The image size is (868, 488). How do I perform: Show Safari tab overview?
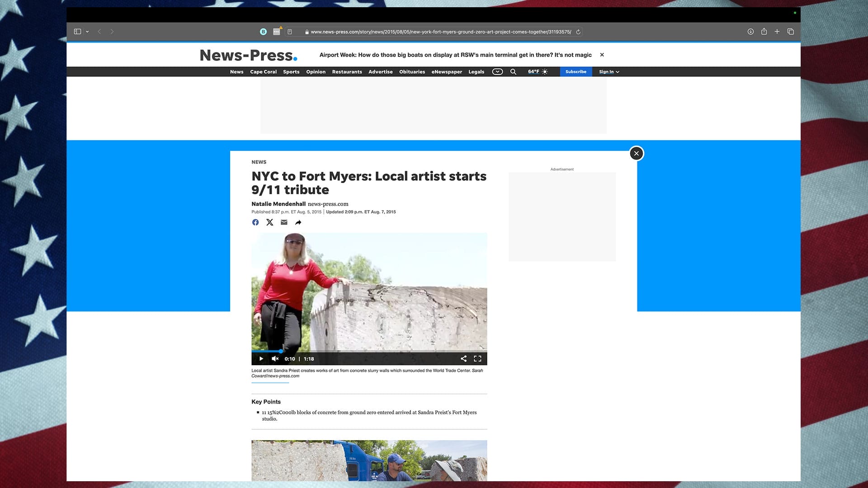pos(790,32)
